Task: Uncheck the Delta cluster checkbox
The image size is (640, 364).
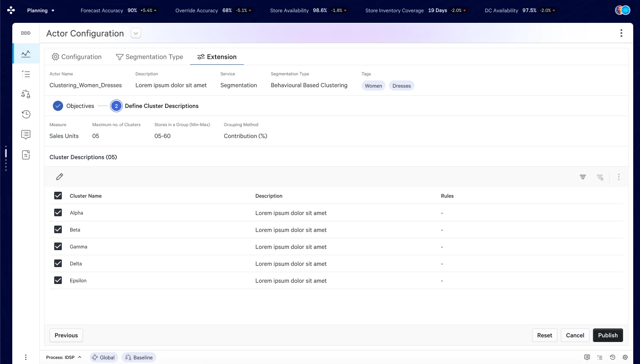Action: [x=58, y=263]
